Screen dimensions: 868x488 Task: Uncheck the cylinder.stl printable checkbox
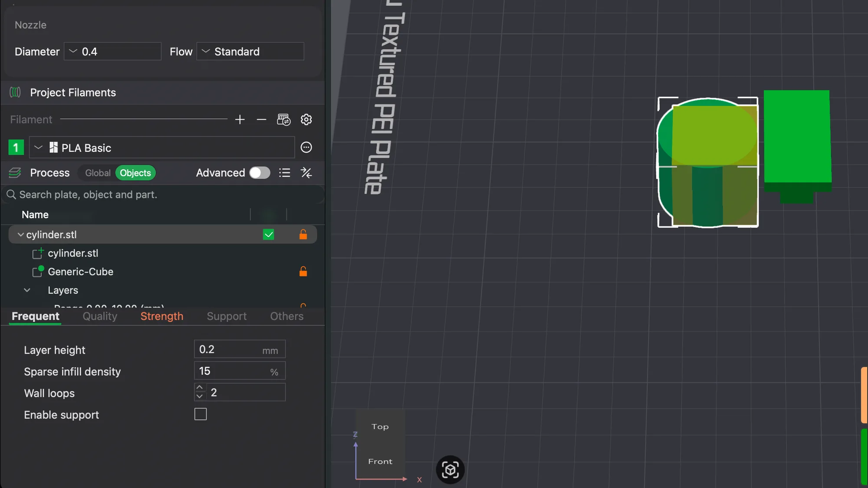point(269,234)
